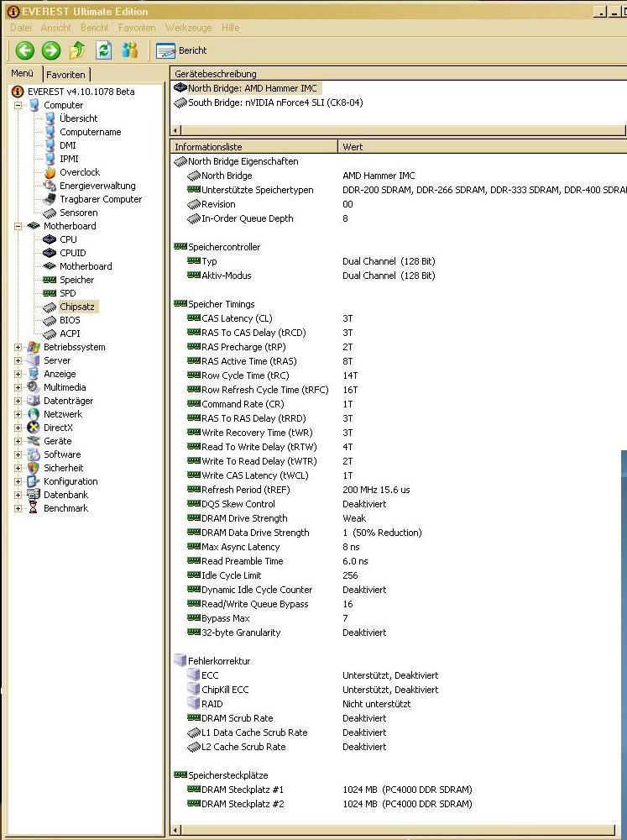Viewport: 627px width, 840px height.
Task: Expand the Geräte node
Action: pyautogui.click(x=18, y=442)
